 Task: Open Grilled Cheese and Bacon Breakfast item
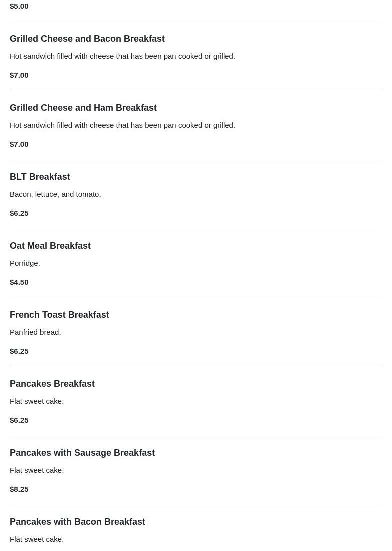(x=87, y=39)
